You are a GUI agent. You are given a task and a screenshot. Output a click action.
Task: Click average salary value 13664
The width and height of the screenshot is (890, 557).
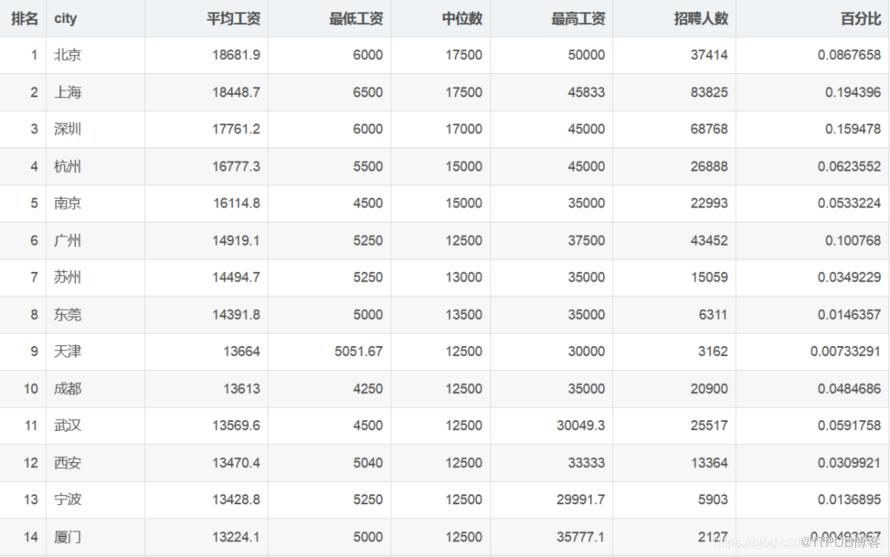(242, 351)
